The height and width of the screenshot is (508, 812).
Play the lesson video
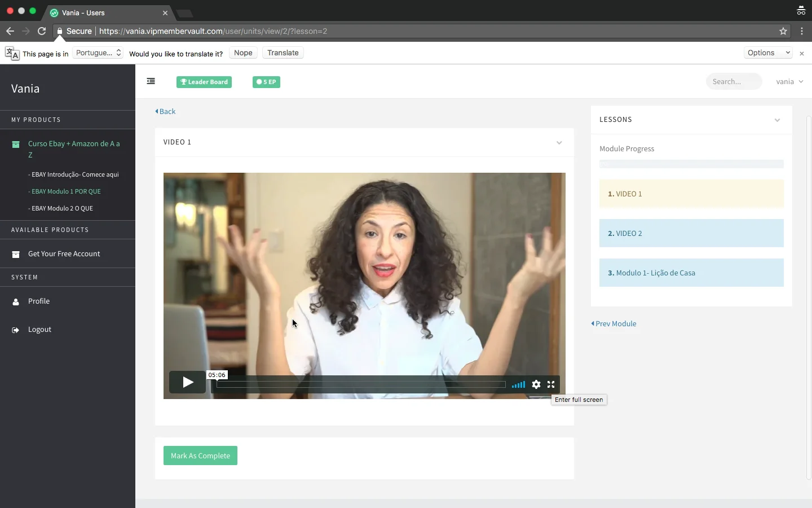pos(188,382)
